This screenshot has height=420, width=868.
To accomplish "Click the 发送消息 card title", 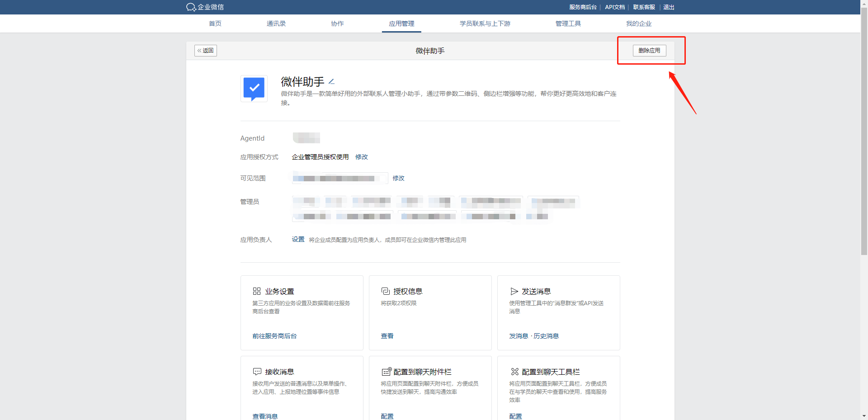I will [x=536, y=291].
